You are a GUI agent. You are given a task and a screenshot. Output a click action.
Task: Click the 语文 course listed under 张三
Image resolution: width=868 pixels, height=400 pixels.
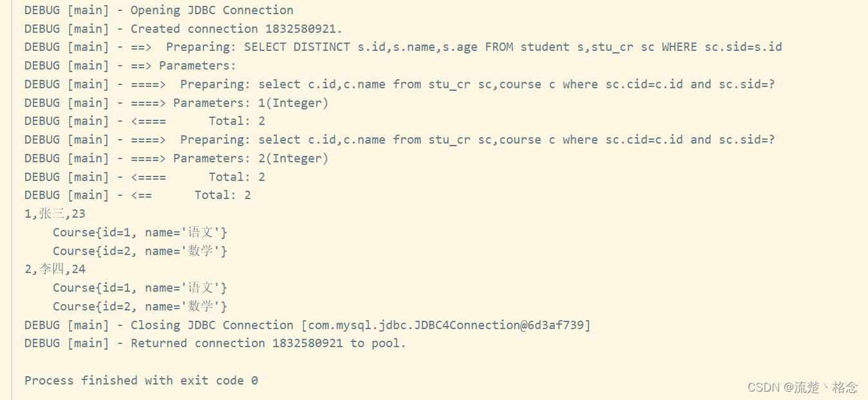[x=140, y=233]
